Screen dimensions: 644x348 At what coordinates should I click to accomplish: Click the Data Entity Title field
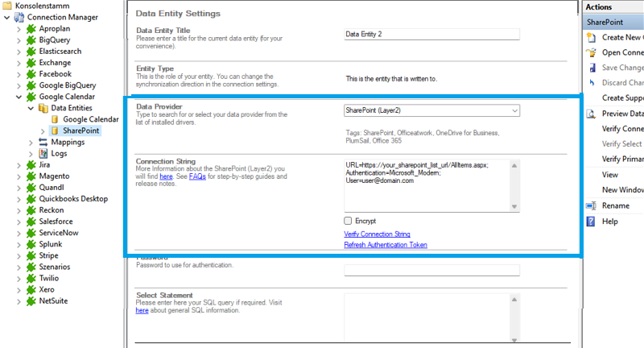pos(431,34)
